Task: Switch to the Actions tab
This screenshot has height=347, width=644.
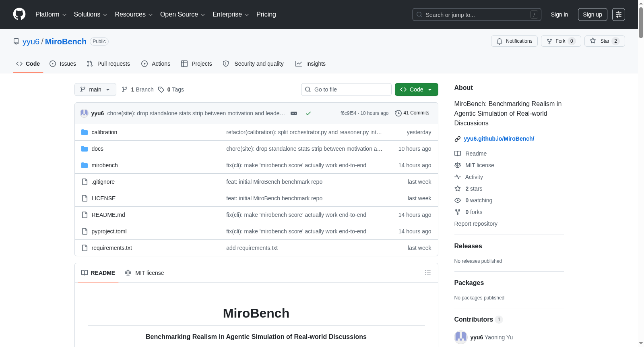Action: tap(156, 64)
